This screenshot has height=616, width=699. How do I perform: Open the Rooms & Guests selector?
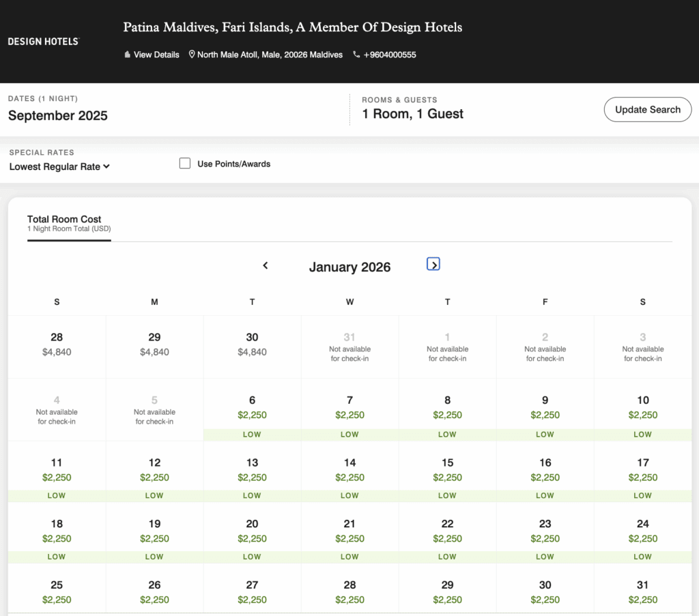(412, 114)
